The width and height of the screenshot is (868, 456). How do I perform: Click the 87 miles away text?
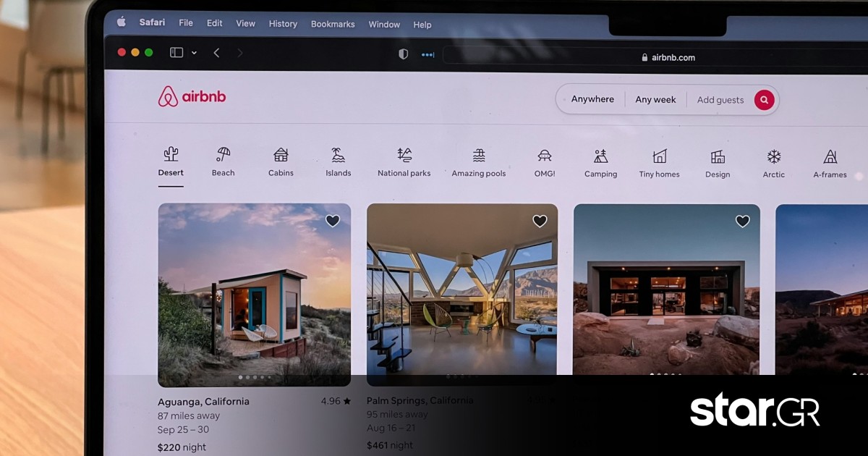[189, 416]
